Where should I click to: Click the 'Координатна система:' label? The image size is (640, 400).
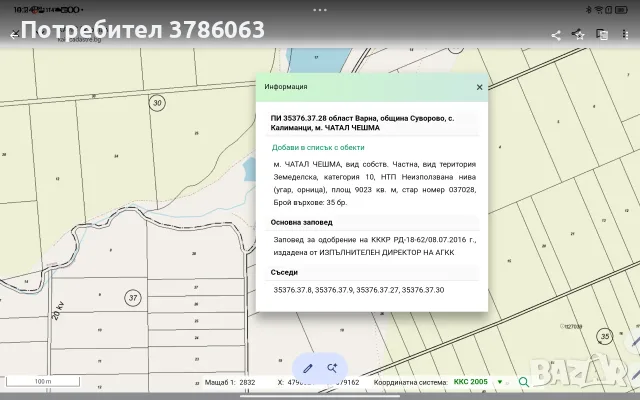tap(411, 382)
